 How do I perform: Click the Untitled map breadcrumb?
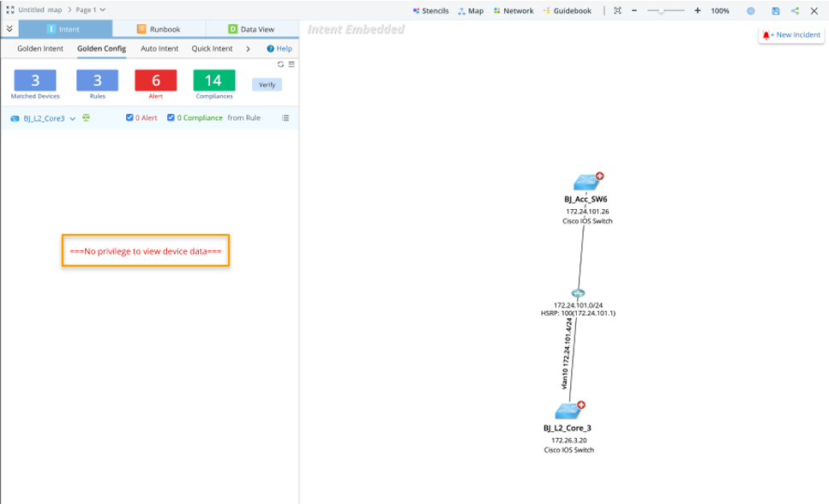(39, 10)
